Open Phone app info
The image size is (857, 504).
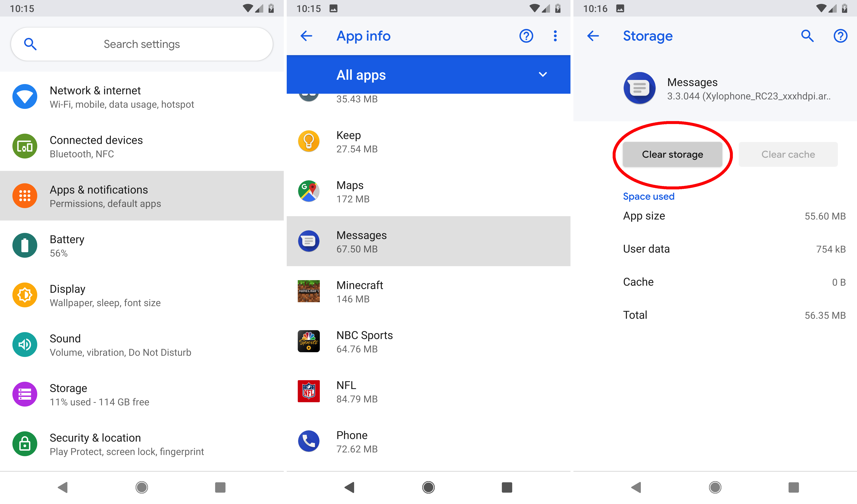click(428, 441)
